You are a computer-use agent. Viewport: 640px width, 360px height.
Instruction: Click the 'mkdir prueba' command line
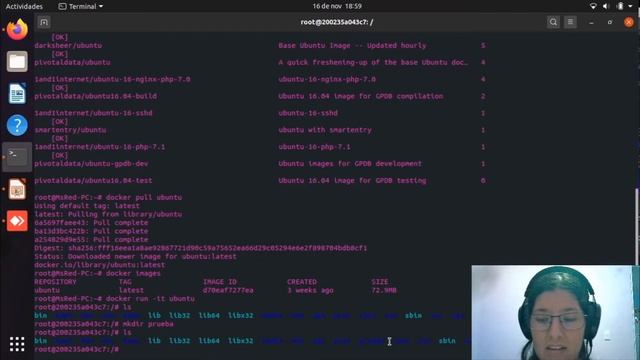point(104,324)
